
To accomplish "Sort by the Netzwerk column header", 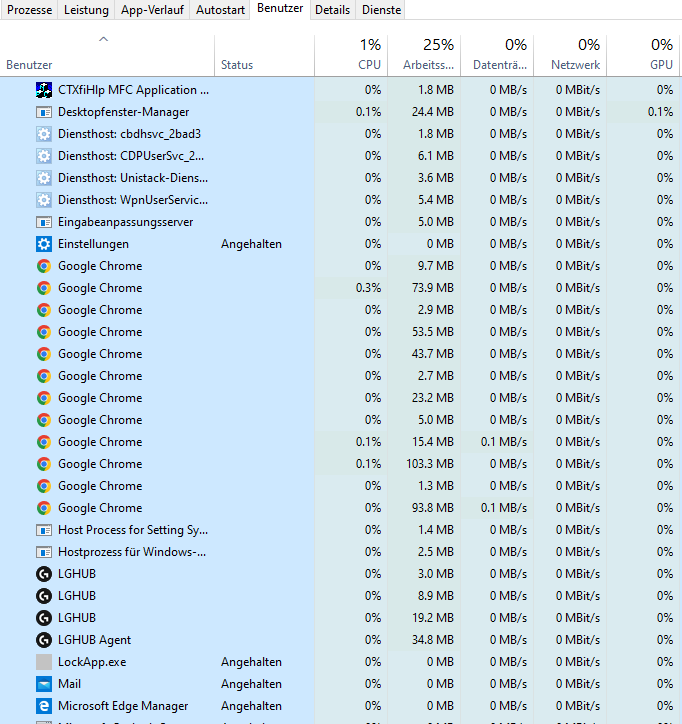I will (570, 55).
